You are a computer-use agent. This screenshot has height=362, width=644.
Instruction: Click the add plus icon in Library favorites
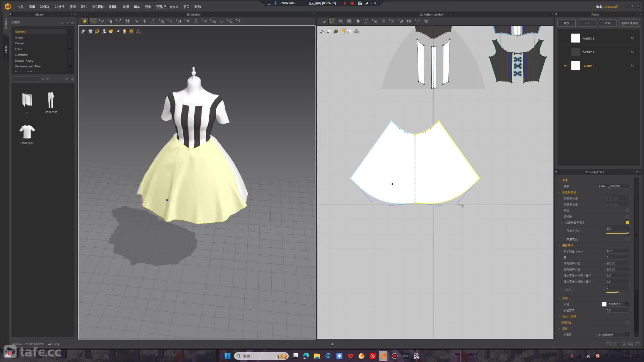67,23
